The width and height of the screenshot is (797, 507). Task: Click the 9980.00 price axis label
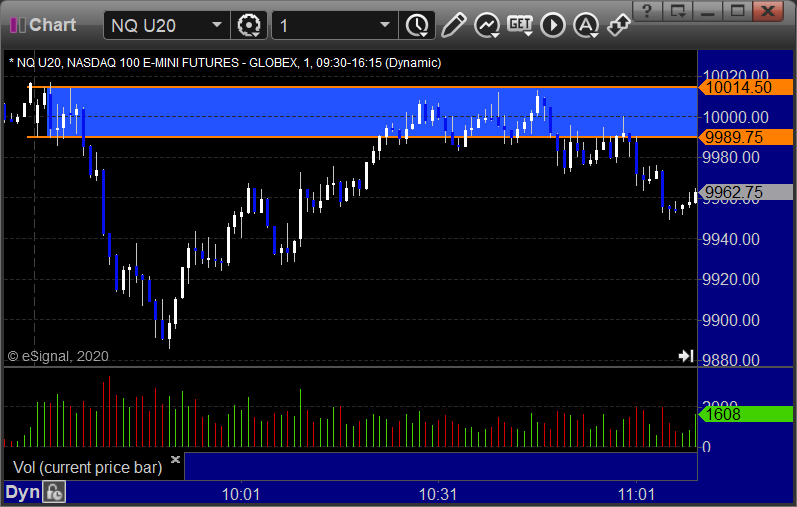click(x=731, y=157)
